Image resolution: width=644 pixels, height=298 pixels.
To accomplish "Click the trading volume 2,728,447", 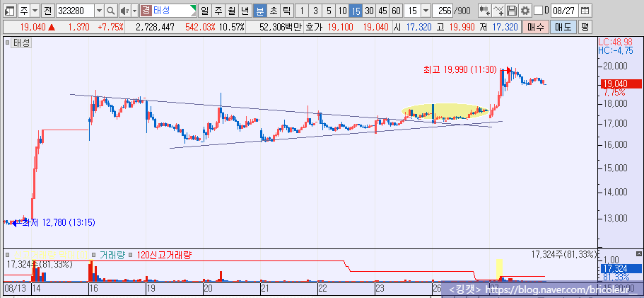I will (155, 28).
